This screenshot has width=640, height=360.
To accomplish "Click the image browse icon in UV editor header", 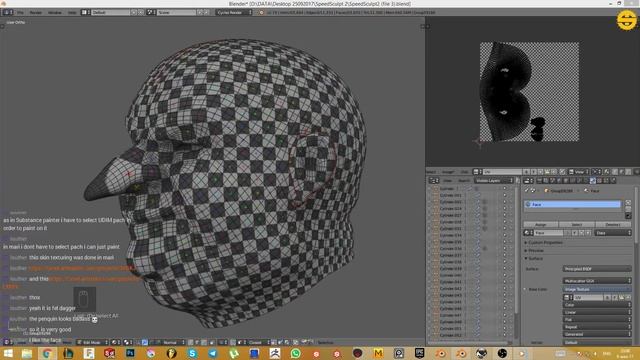I will point(478,171).
